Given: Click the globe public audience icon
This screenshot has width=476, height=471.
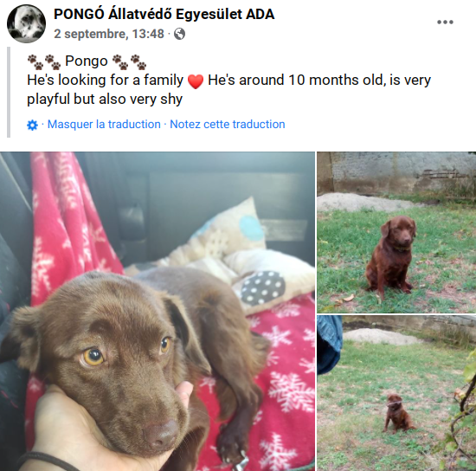Looking at the screenshot, I should click(x=179, y=34).
